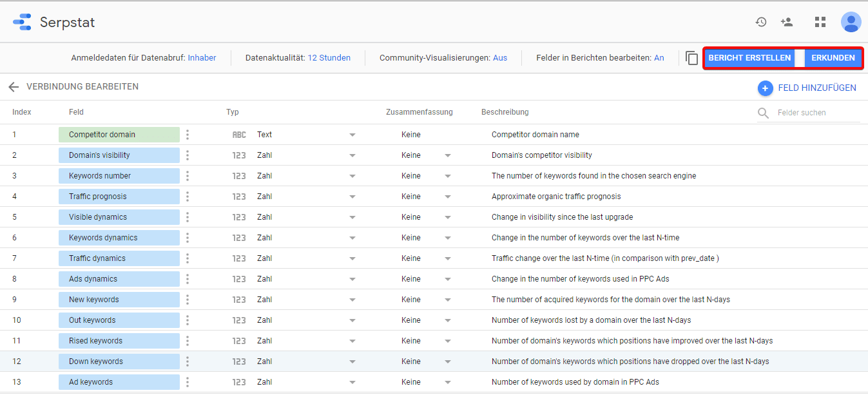868x395 pixels.
Task: Open the Google apps grid icon
Action: click(820, 22)
